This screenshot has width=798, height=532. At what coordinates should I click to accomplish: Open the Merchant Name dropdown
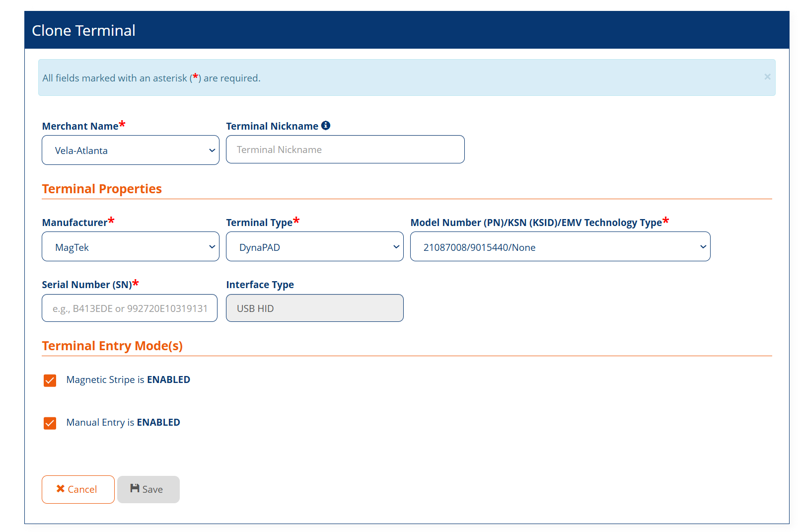pyautogui.click(x=131, y=150)
